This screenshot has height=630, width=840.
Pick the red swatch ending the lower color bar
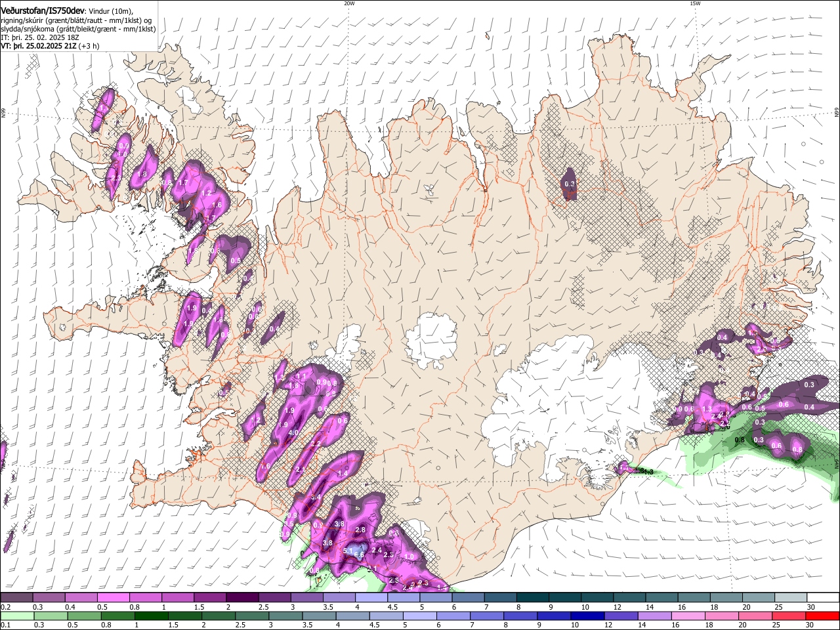coord(824,616)
